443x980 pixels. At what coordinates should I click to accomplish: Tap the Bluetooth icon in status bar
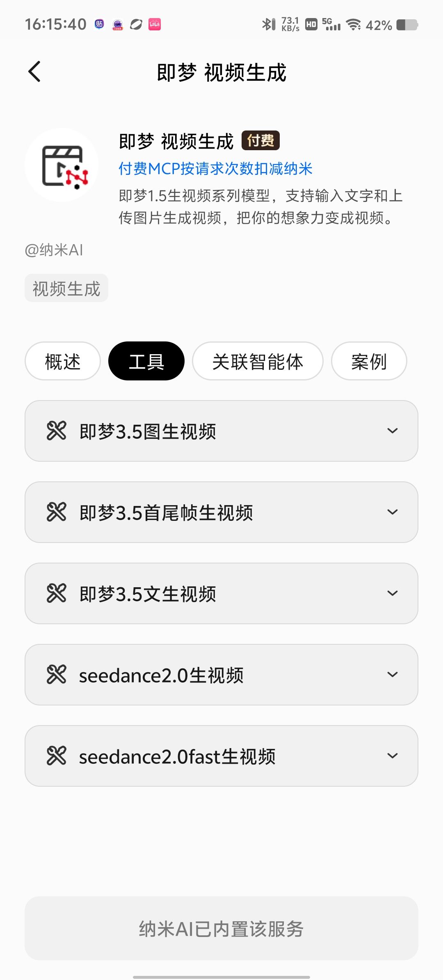click(x=268, y=25)
